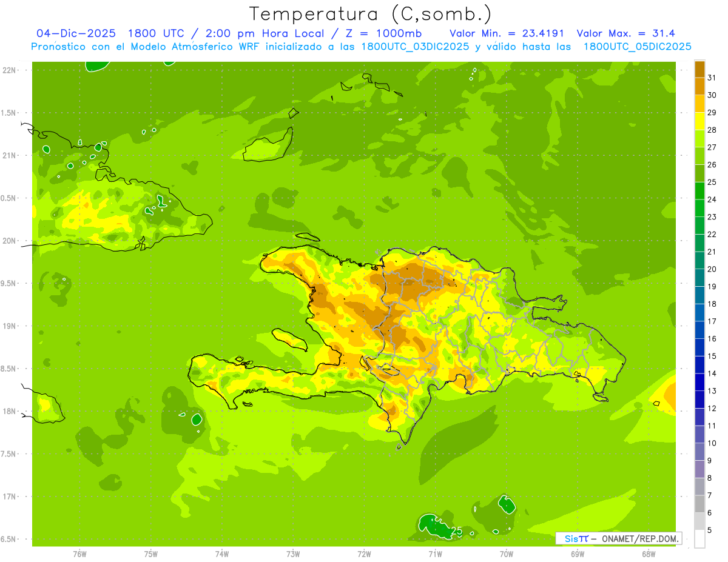Screen dimensions: 728x562
Task: Click the "76W" longitude axis label
Action: (x=79, y=554)
